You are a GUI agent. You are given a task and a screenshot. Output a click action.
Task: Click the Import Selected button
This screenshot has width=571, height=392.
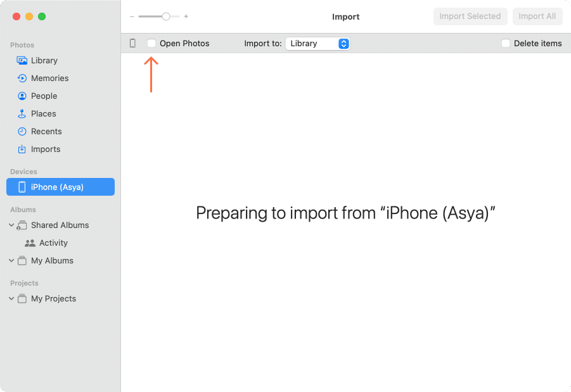coord(470,16)
